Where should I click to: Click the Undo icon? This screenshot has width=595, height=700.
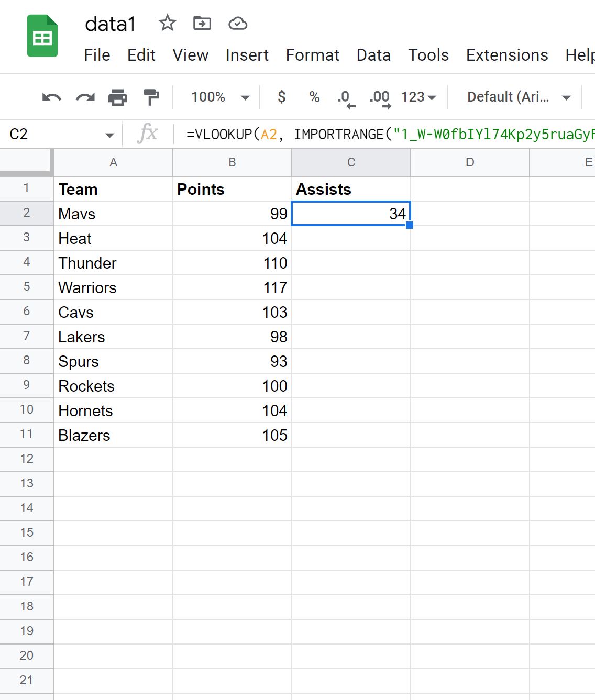pos(51,97)
